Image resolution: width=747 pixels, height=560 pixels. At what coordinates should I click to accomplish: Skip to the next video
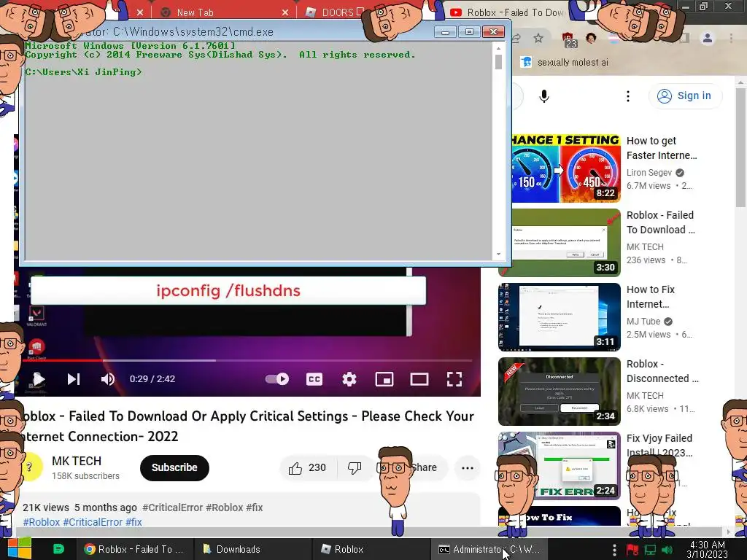tap(74, 379)
